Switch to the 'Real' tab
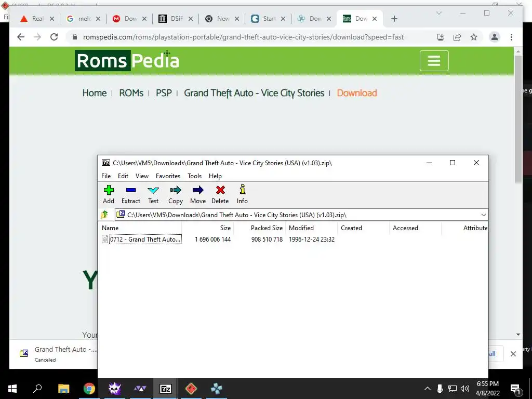Viewport: 532px width, 399px height. [x=37, y=19]
